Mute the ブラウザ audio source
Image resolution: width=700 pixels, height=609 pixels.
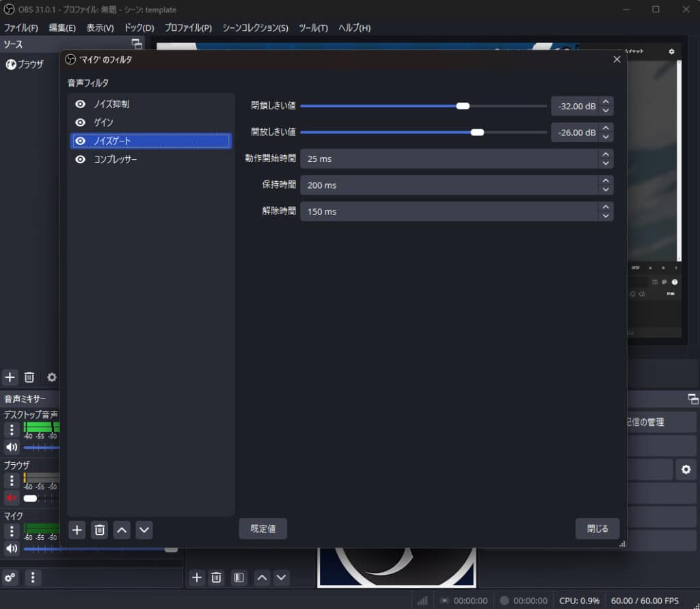[x=12, y=498]
